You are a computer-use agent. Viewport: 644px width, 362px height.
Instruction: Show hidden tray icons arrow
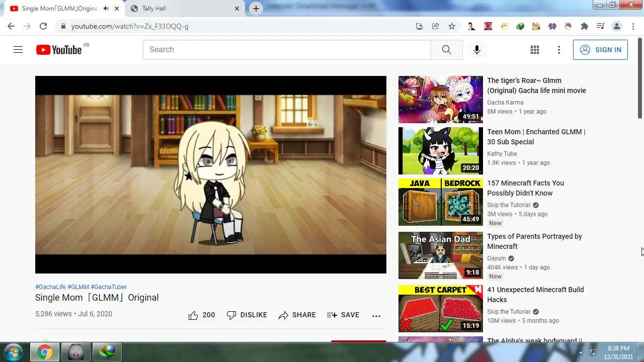[581, 352]
